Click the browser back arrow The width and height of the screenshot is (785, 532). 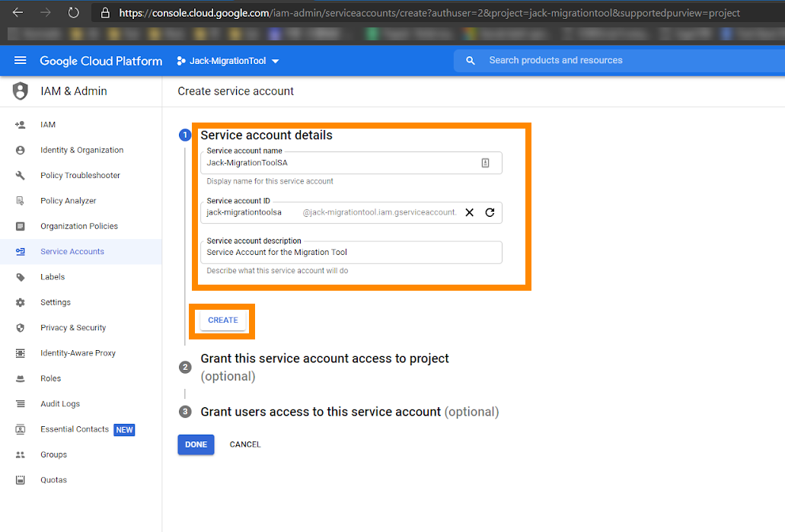[x=18, y=12]
